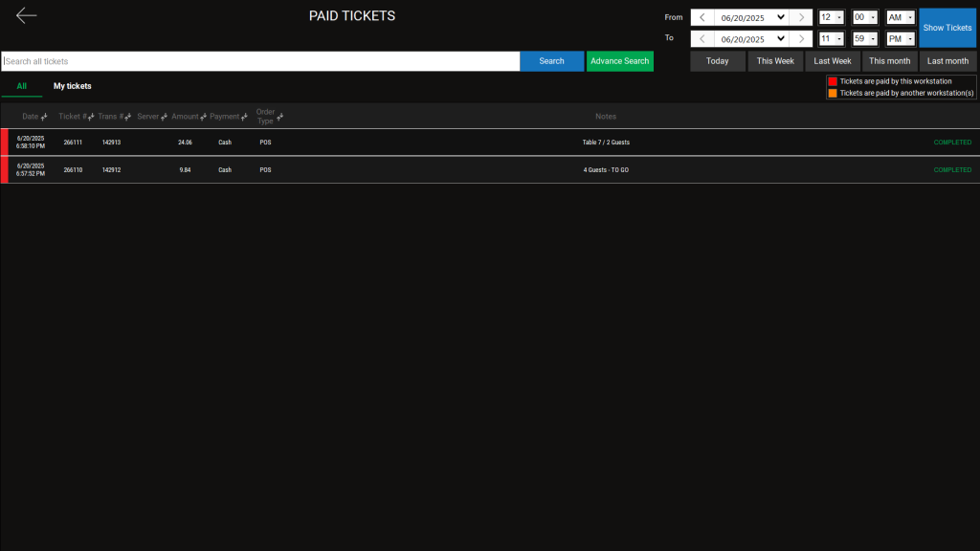The height and width of the screenshot is (551, 980).
Task: Filter tickets by This month
Action: 890,61
